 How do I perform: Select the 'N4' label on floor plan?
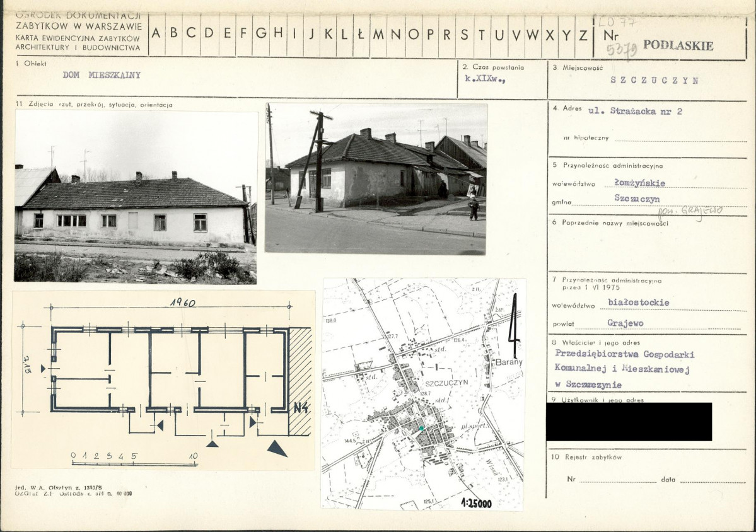[x=301, y=408]
